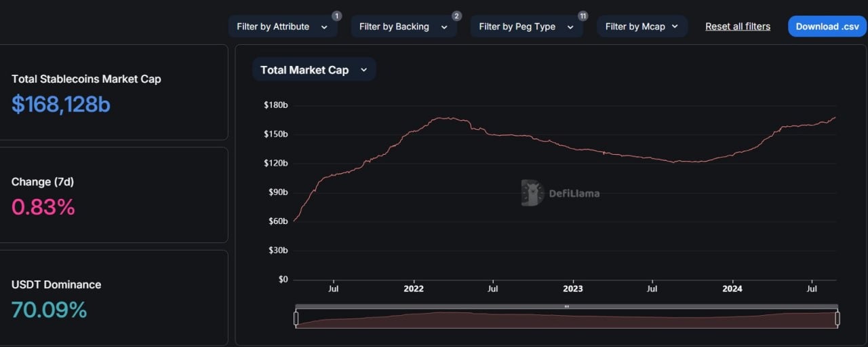Click the $180b label on the chart's value axis
This screenshot has width=868, height=347.
pyautogui.click(x=276, y=105)
